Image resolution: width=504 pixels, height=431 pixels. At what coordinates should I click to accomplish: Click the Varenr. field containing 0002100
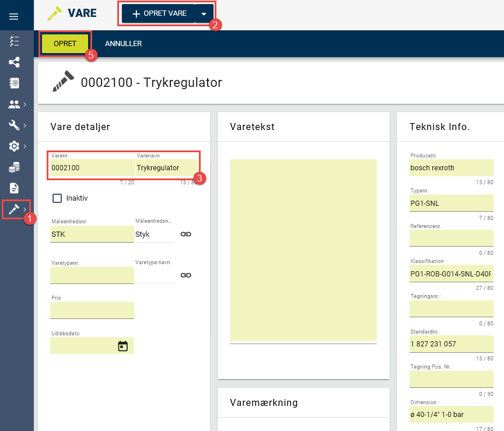[92, 168]
